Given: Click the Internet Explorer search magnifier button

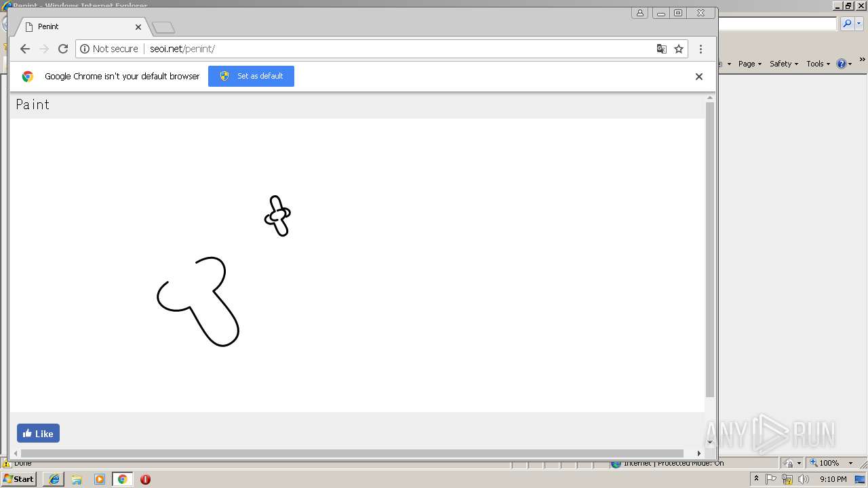Looking at the screenshot, I should pyautogui.click(x=847, y=24).
